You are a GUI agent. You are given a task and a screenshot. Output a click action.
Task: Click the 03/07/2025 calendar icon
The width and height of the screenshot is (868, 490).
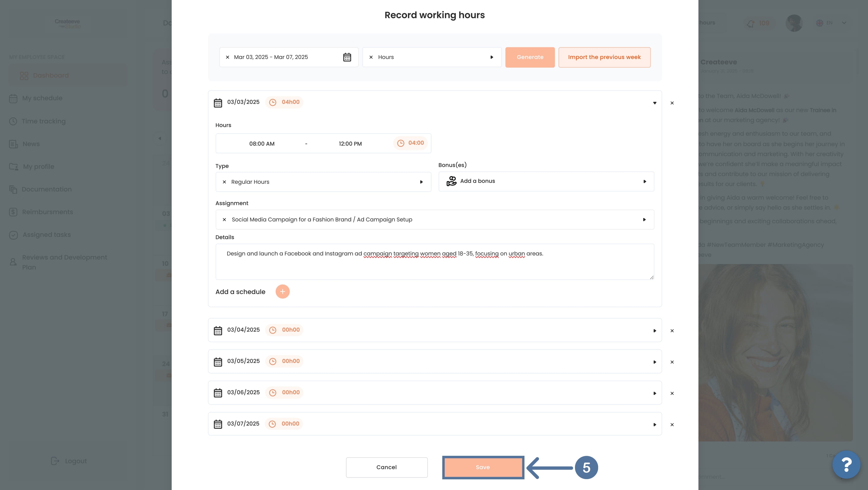point(218,424)
